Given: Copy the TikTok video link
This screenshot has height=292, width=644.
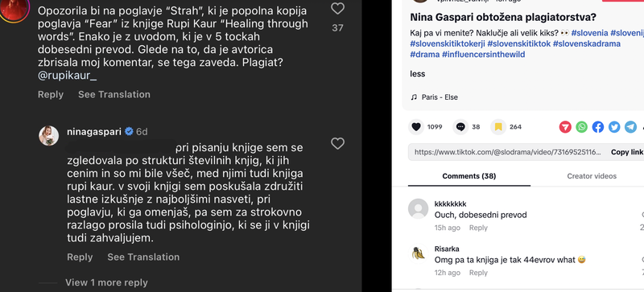Looking at the screenshot, I should point(627,152).
